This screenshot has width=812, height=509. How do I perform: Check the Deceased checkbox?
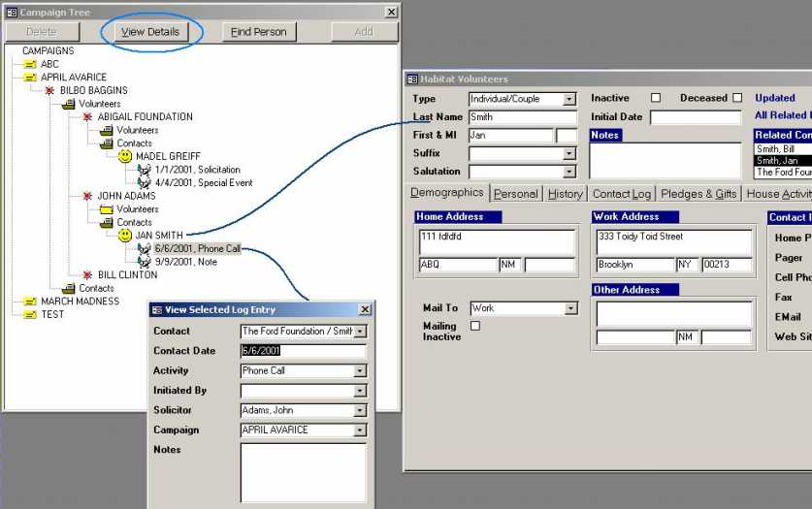click(x=737, y=98)
